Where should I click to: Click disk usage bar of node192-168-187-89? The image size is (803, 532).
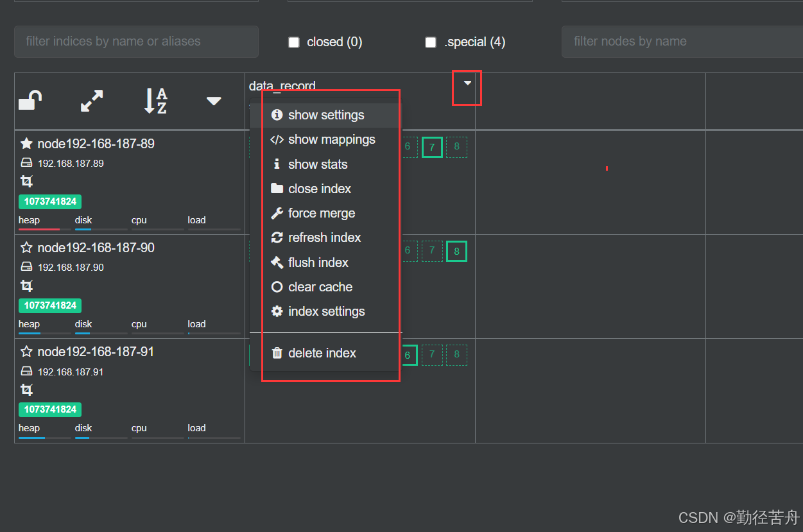101,228
